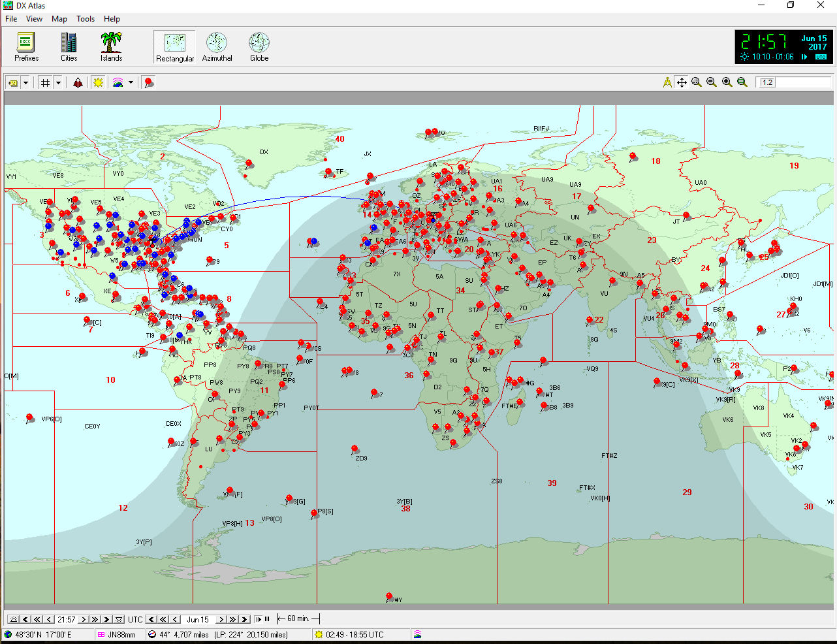Click the OX prefix label on Greenland
837x644 pixels.
[264, 152]
